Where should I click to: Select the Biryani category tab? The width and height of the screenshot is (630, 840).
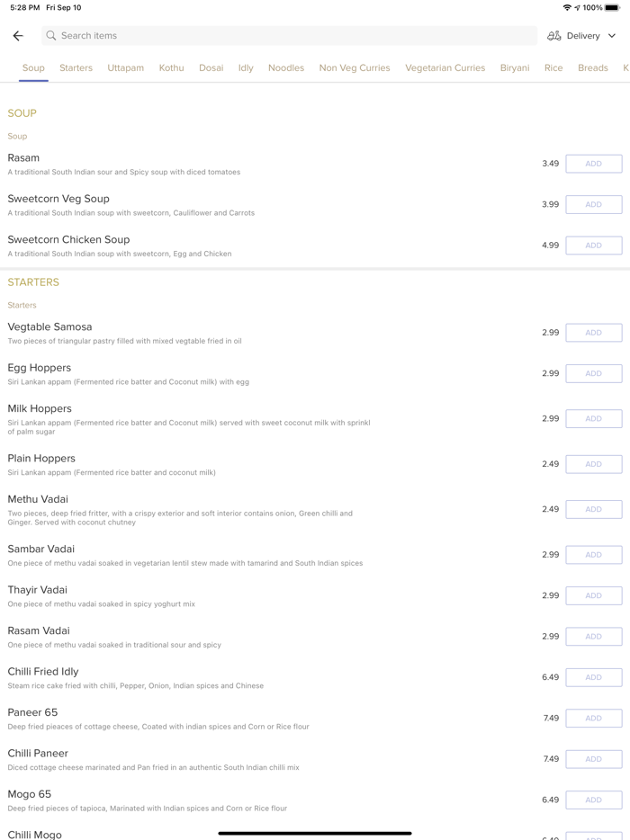pos(515,67)
